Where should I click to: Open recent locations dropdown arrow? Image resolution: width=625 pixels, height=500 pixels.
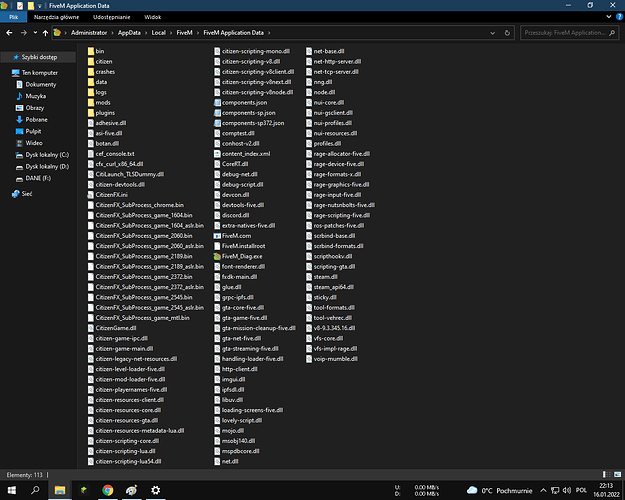[35, 33]
